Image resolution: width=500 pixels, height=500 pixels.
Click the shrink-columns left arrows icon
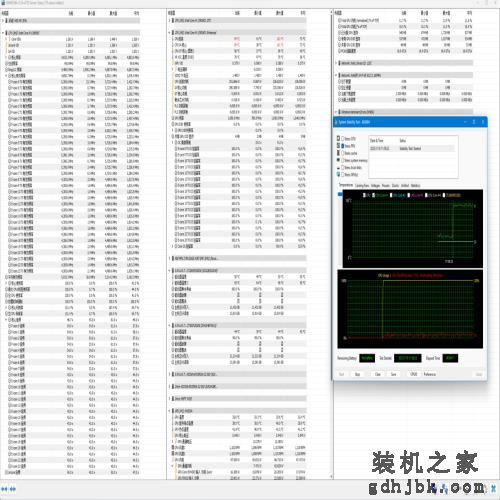tap(4, 489)
